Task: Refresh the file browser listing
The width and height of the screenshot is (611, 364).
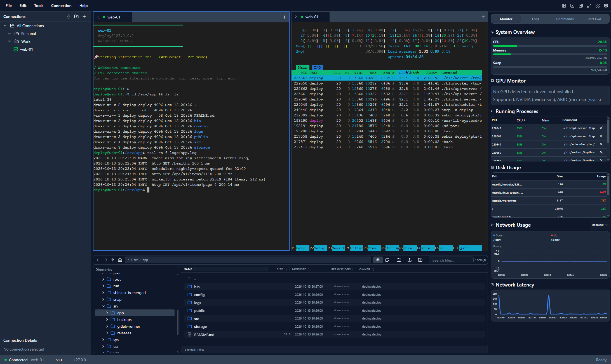Action: point(387,260)
